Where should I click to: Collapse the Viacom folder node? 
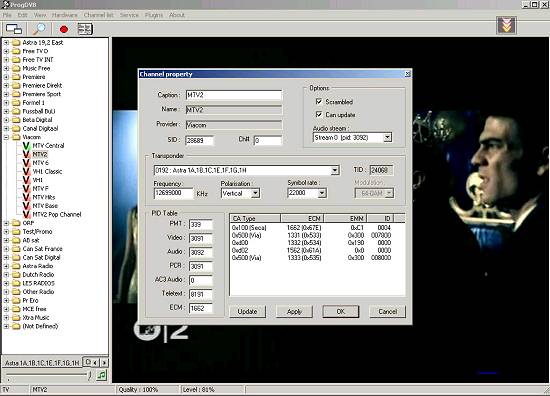[6, 137]
